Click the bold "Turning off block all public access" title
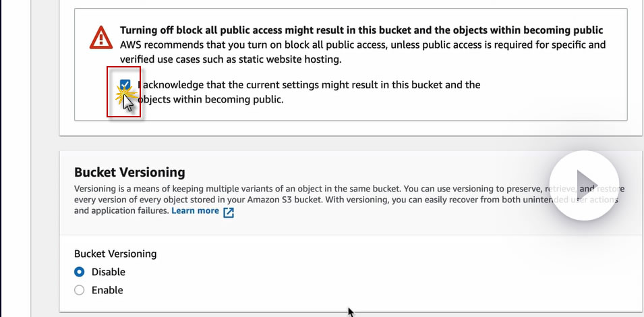The width and height of the screenshot is (644, 317). 361,30
